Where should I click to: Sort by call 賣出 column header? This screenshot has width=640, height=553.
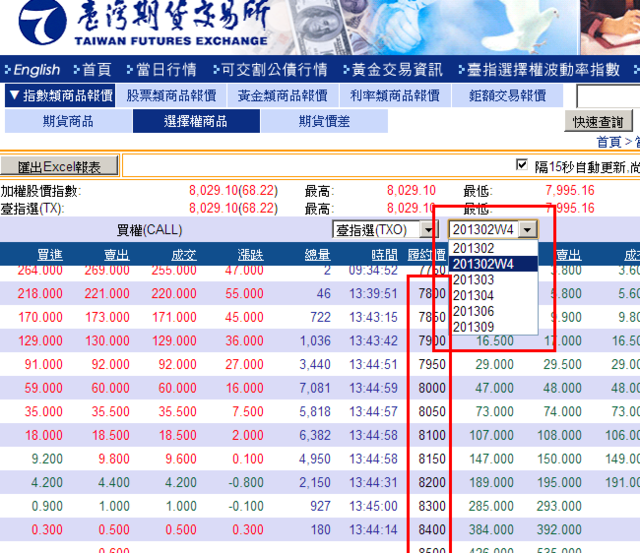pyautogui.click(x=117, y=255)
